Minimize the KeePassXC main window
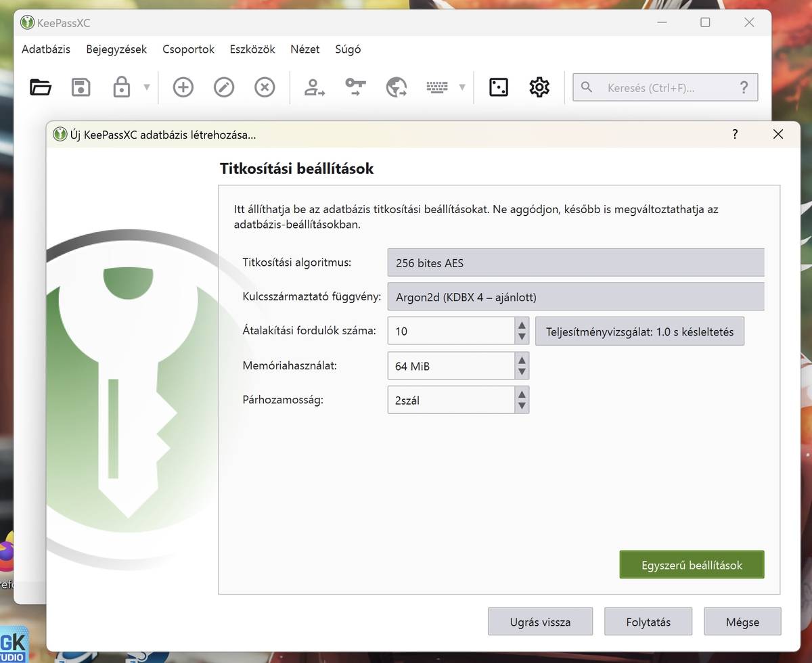Viewport: 812px width, 663px height. [661, 22]
